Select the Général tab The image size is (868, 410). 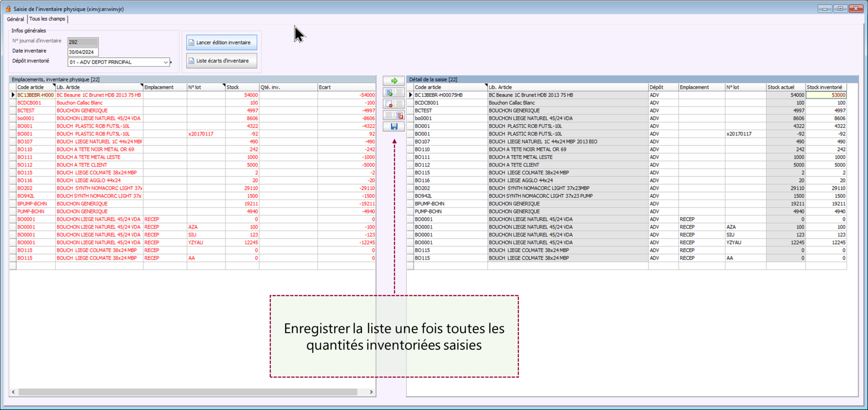[x=15, y=19]
